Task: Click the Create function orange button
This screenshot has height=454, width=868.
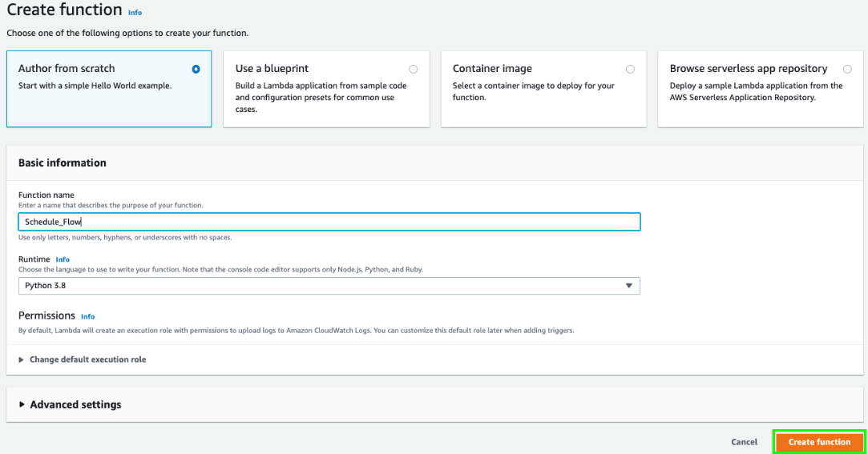Action: point(819,442)
